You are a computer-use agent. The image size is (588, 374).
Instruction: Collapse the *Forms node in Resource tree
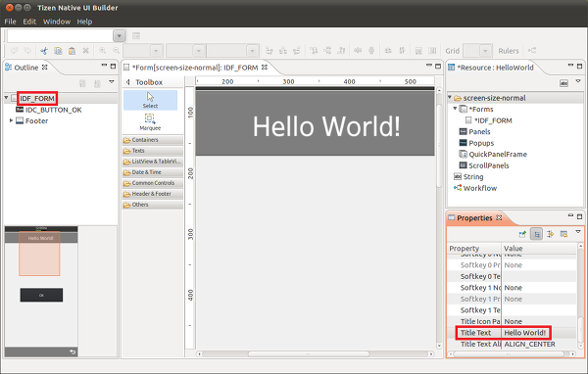456,109
